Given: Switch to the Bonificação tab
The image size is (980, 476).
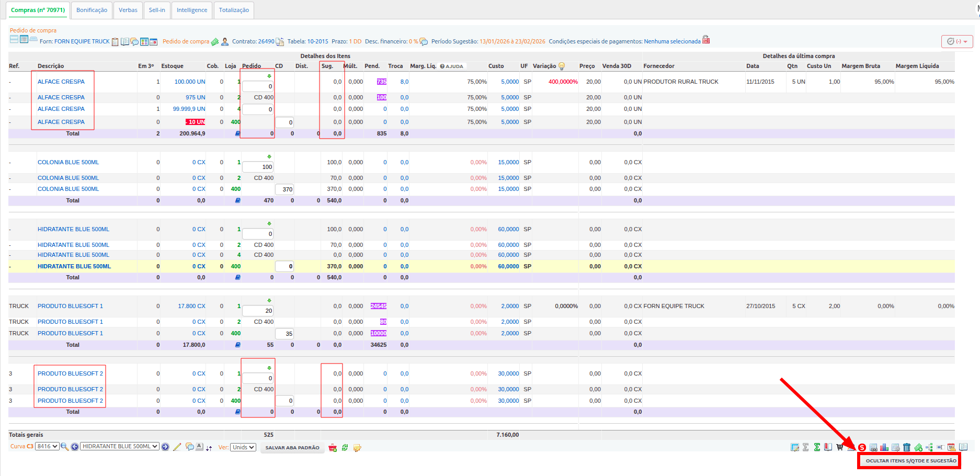Looking at the screenshot, I should [x=92, y=10].
